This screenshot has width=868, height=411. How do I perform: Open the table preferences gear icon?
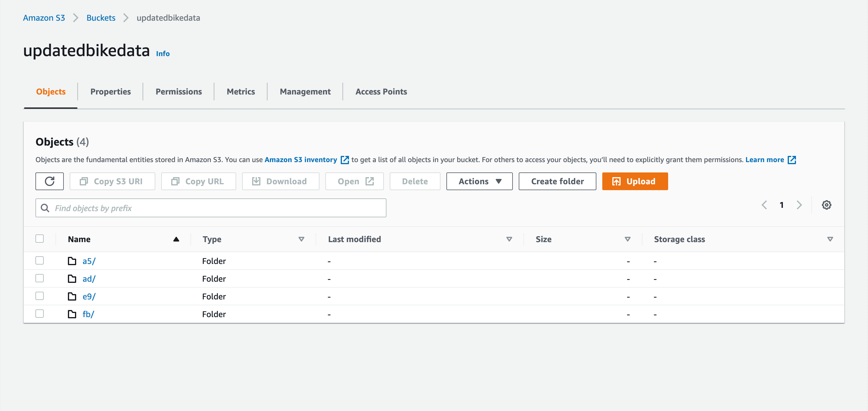(x=826, y=205)
